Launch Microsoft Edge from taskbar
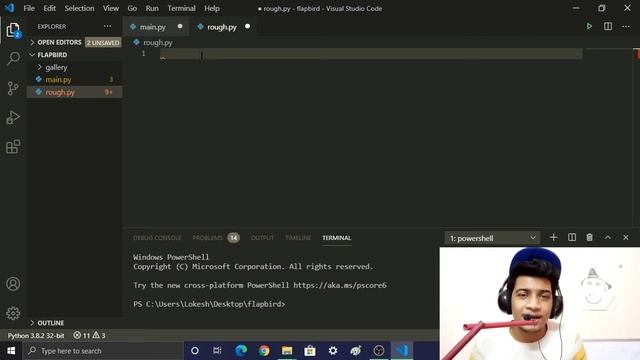The image size is (640, 360). click(241, 351)
